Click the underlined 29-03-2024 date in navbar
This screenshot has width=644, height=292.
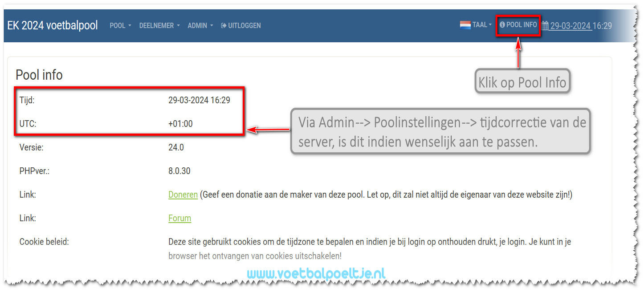click(x=571, y=26)
